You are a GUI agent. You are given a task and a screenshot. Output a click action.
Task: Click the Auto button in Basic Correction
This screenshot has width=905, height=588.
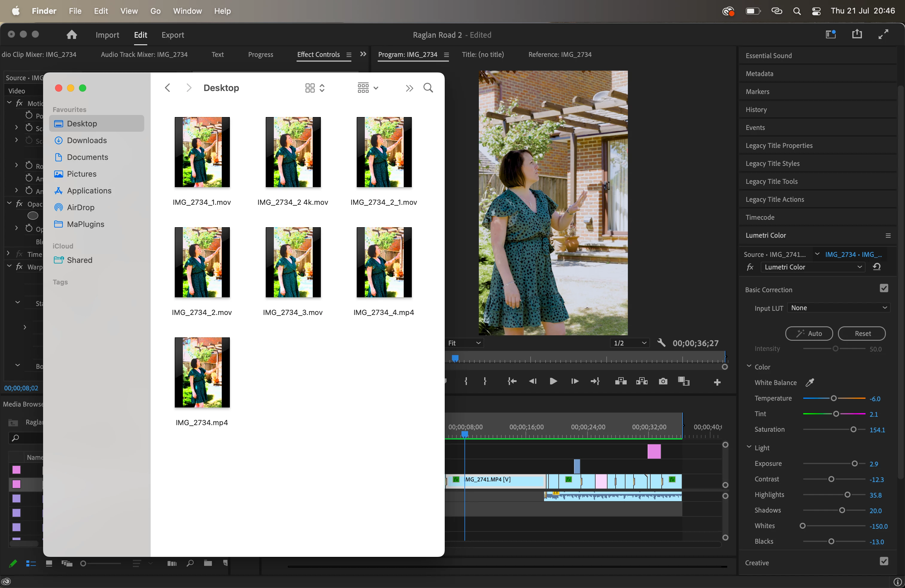coord(809,334)
